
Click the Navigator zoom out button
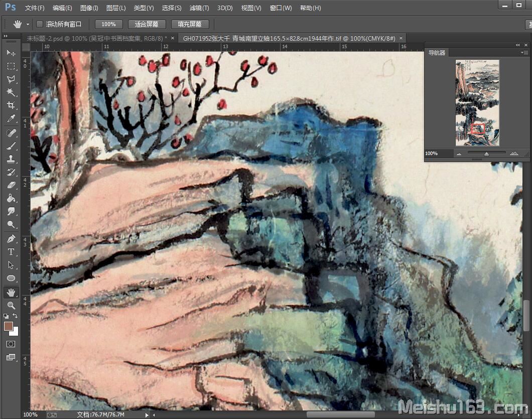pyautogui.click(x=459, y=154)
